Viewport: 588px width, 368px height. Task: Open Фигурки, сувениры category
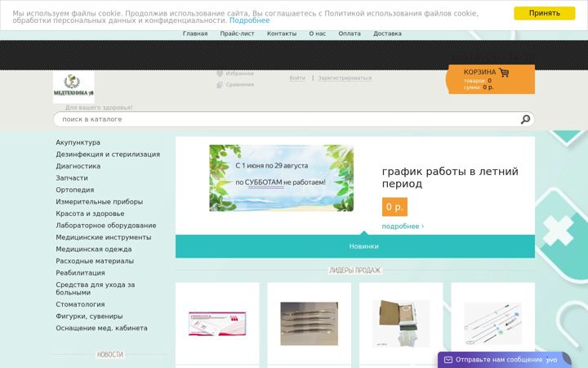(89, 316)
